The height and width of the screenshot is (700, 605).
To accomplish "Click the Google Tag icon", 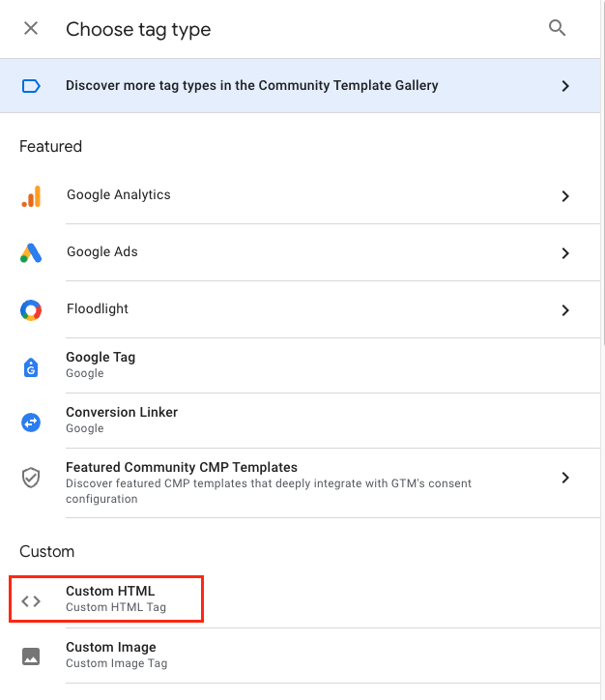I will [x=31, y=366].
